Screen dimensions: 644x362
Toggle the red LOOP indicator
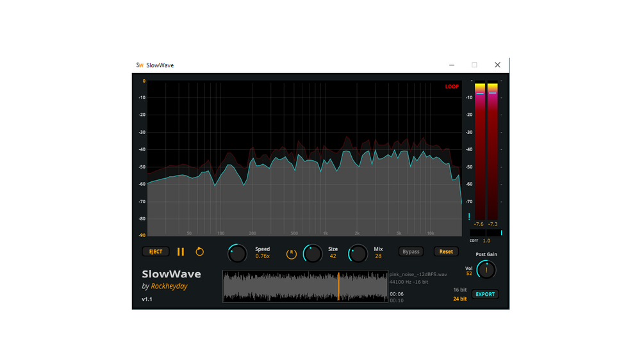[452, 86]
